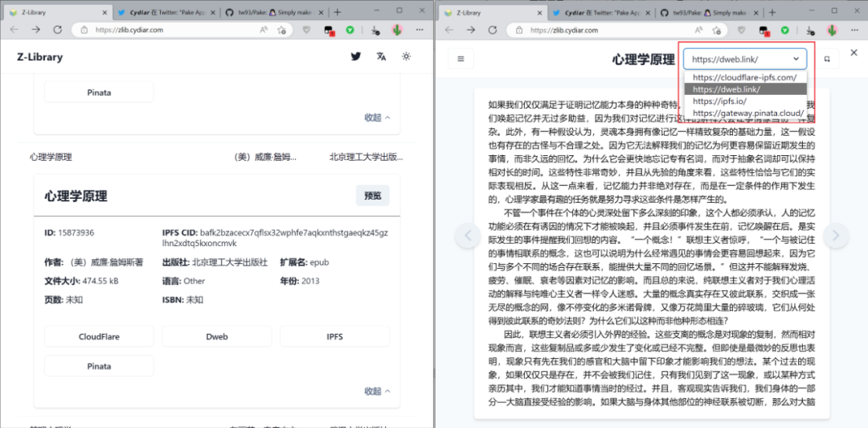Screen dimensions: 868x428
Task: Close the Z-Library tab in left window
Action: tap(104, 12)
